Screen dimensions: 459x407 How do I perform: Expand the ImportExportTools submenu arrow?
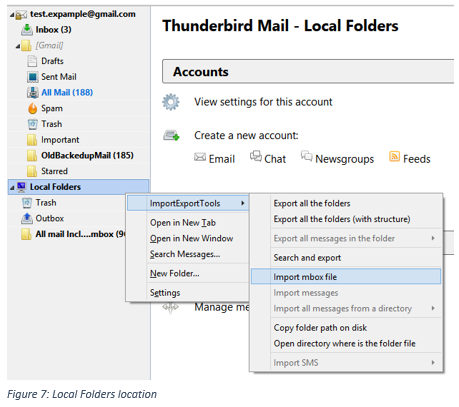(243, 203)
